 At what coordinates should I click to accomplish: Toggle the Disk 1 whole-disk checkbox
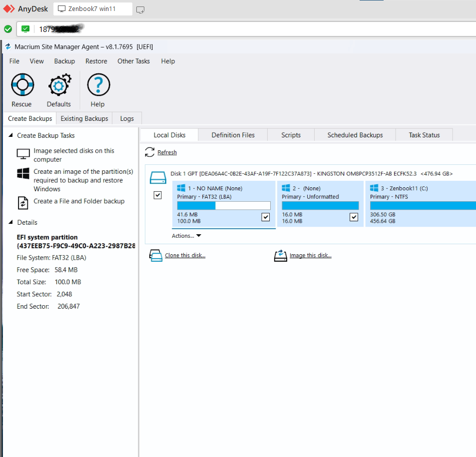[157, 195]
